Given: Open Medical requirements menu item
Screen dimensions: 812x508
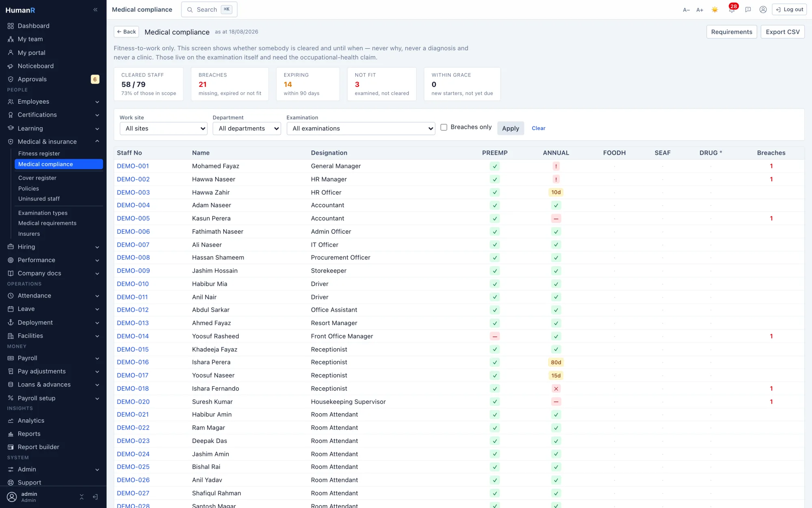Looking at the screenshot, I should [x=58, y=223].
